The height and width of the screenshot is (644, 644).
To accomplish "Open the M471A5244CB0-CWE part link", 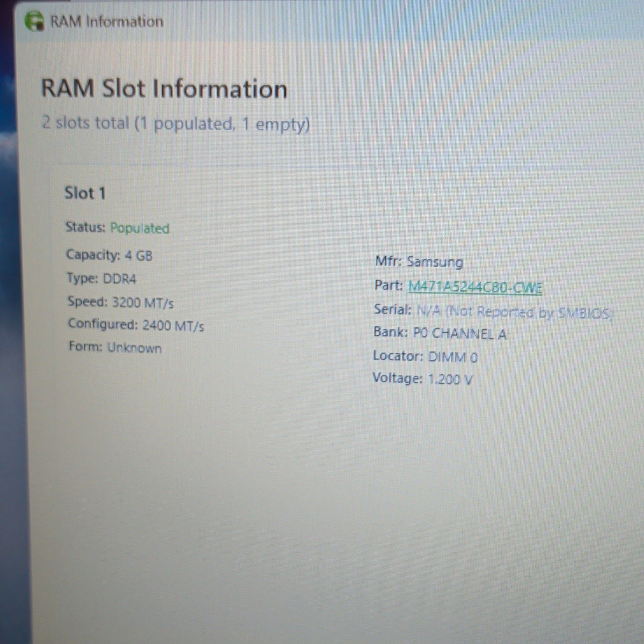I will point(475,287).
